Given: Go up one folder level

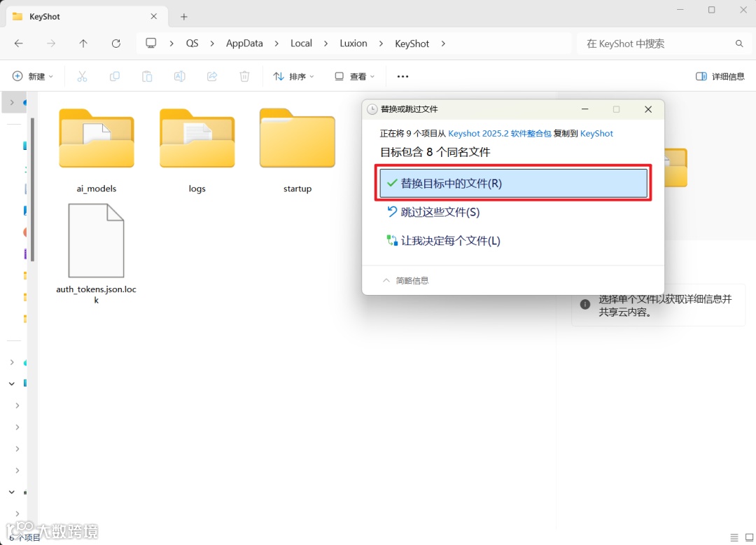Looking at the screenshot, I should click(83, 43).
